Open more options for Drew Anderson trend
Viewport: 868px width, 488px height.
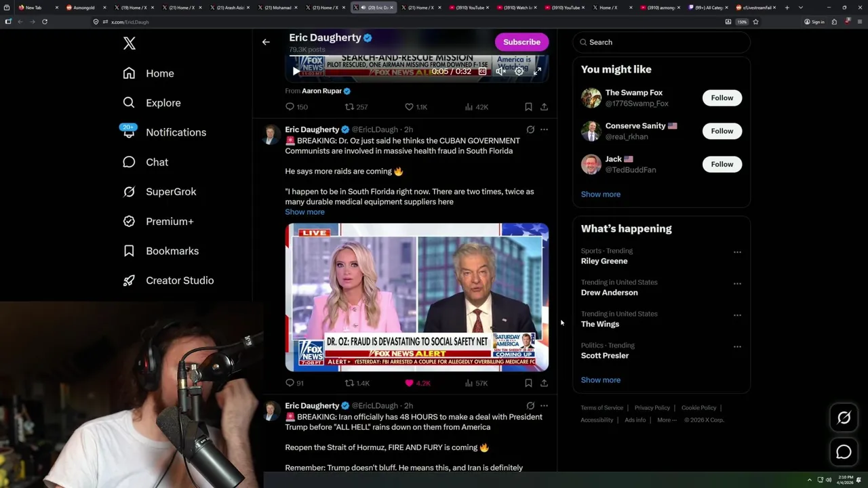[x=737, y=283]
